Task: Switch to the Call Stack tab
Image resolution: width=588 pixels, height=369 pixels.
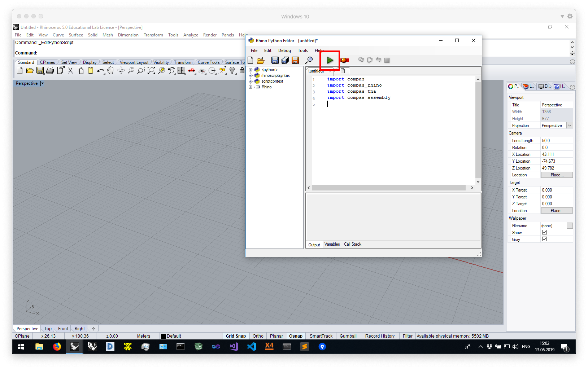Action: coord(353,244)
